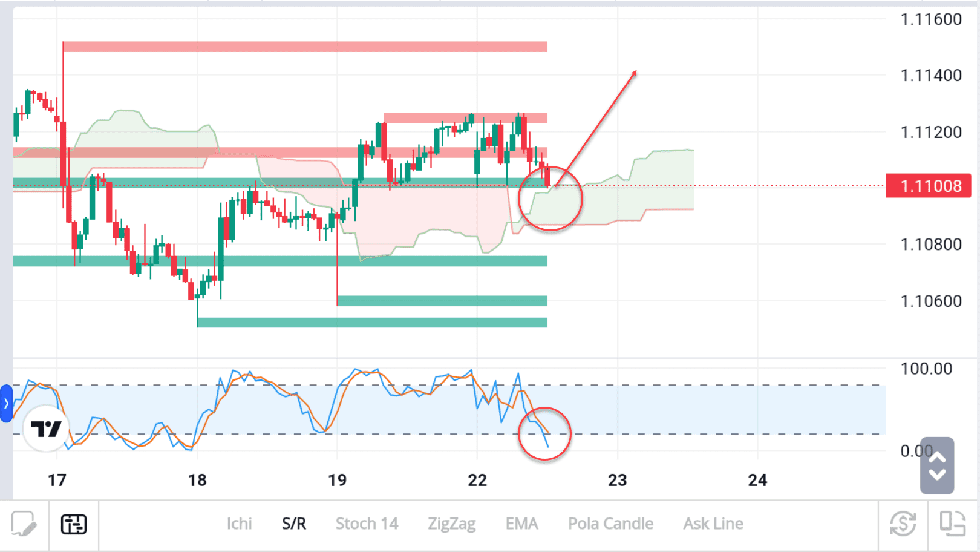Click the currency refresh dollar icon
Viewport: 980px width, 552px height.
903,524
